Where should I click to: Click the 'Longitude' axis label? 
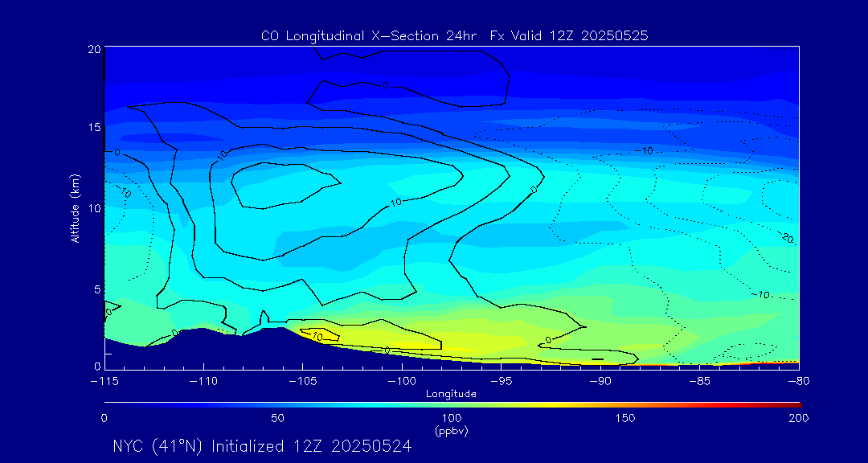pos(451,394)
